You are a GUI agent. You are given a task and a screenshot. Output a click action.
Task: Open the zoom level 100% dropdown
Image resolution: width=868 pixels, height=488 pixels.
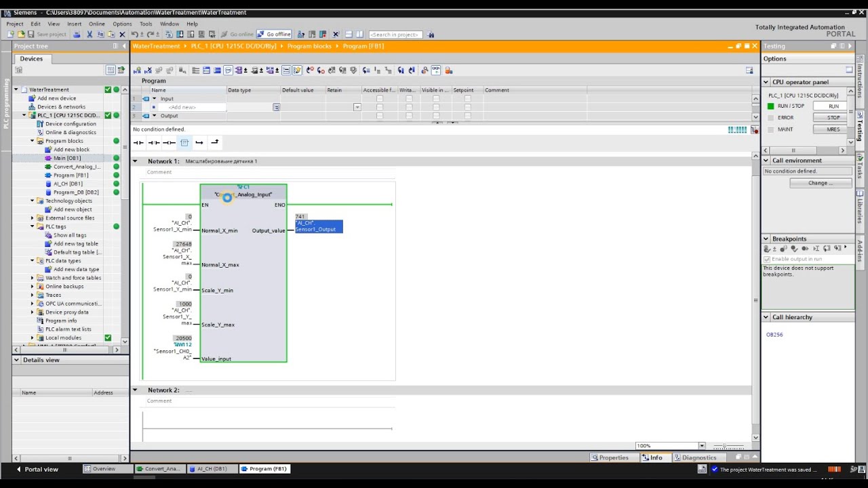tap(702, 446)
